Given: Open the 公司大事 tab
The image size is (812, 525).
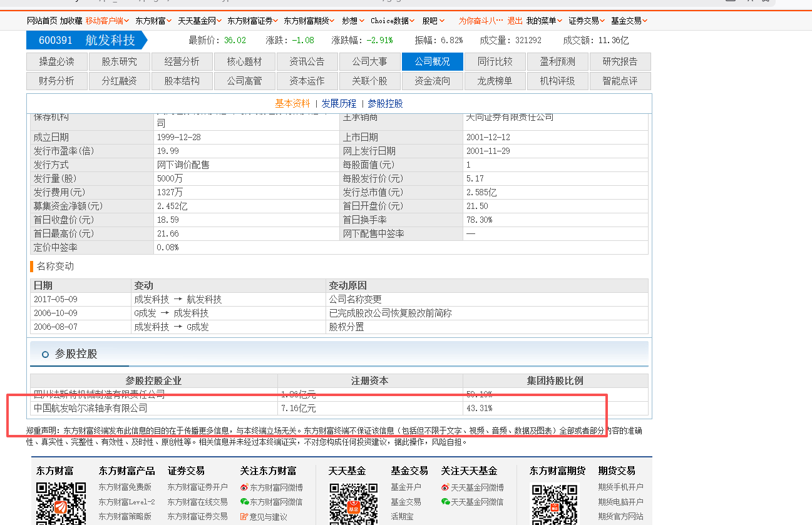Looking at the screenshot, I should (370, 61).
